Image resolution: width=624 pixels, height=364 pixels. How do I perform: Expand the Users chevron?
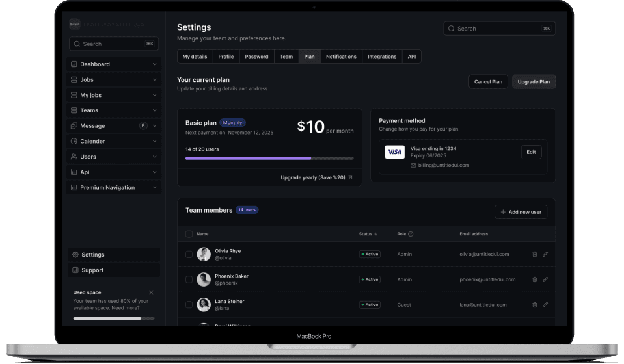click(154, 157)
